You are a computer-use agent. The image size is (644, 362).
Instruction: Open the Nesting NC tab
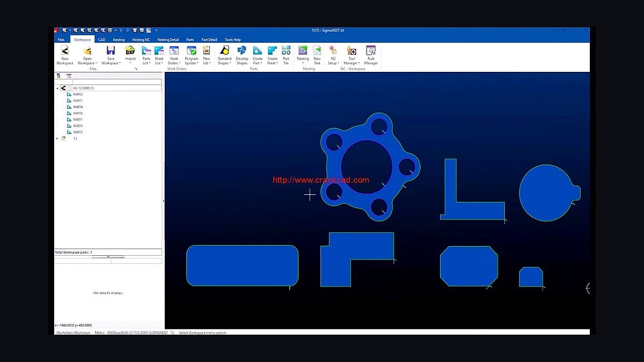point(141,40)
